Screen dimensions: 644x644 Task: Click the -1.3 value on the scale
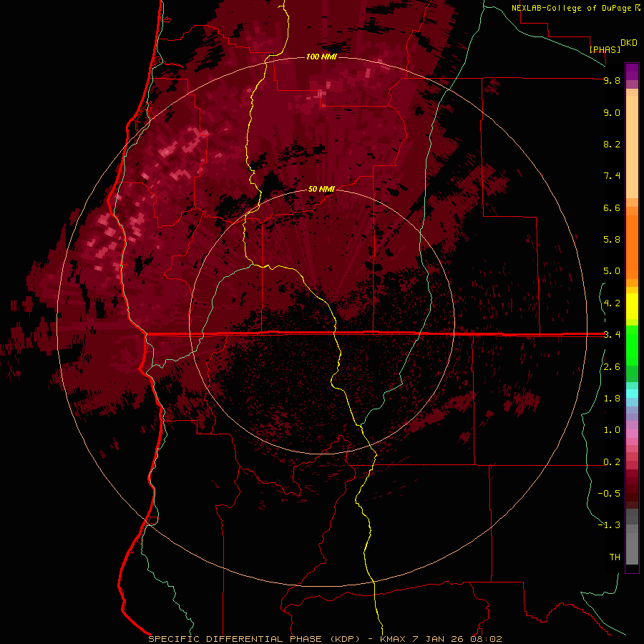pyautogui.click(x=609, y=525)
